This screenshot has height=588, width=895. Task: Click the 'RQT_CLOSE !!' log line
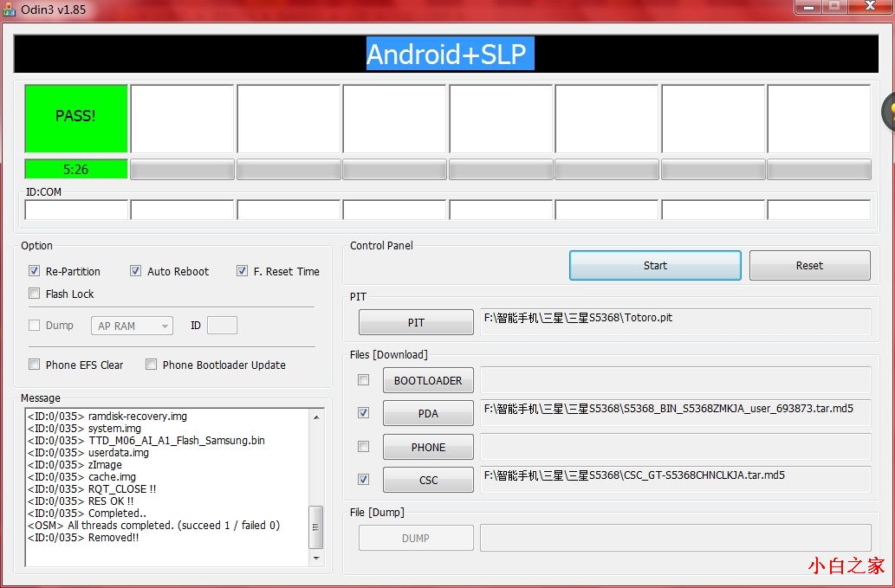coord(92,488)
